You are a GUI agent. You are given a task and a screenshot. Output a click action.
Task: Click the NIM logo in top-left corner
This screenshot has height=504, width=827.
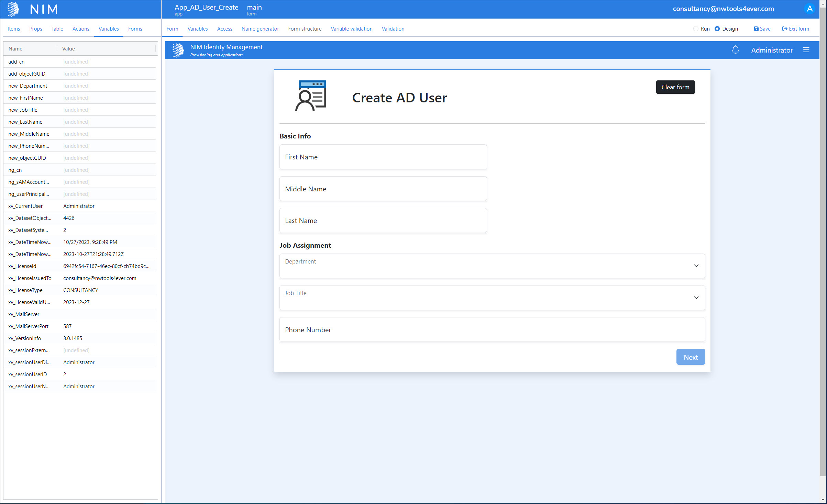[13, 9]
